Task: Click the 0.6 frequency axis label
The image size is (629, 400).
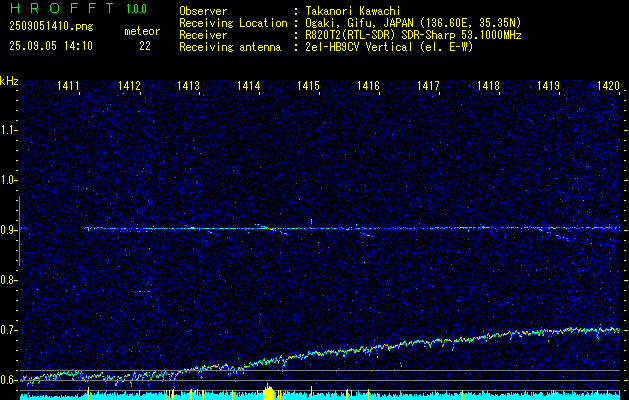Action: [x=8, y=380]
